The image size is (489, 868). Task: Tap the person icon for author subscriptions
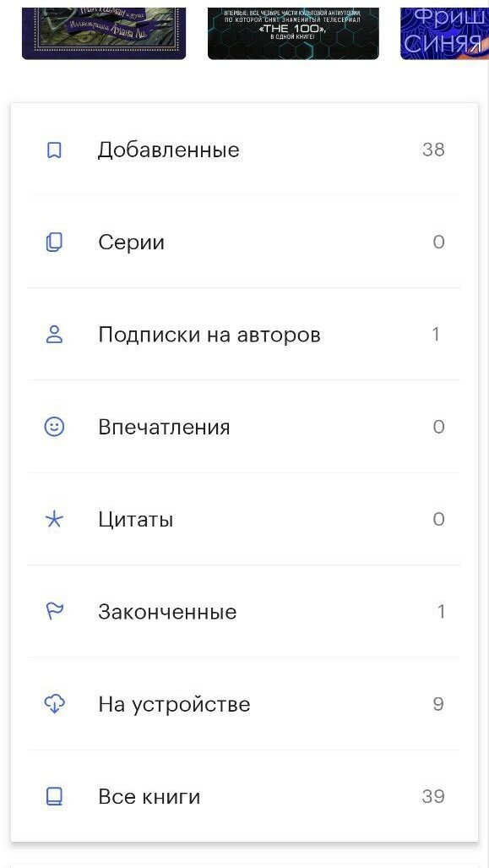click(x=54, y=335)
